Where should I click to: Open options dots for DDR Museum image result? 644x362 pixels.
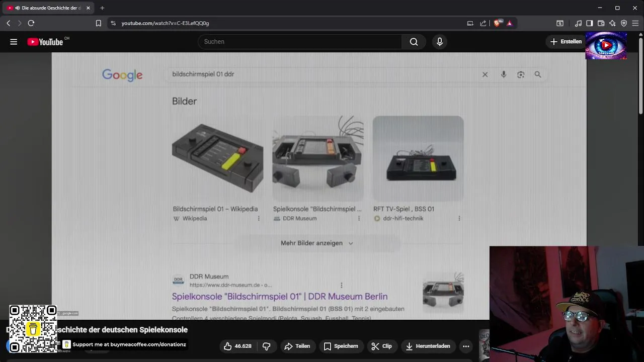(359, 218)
